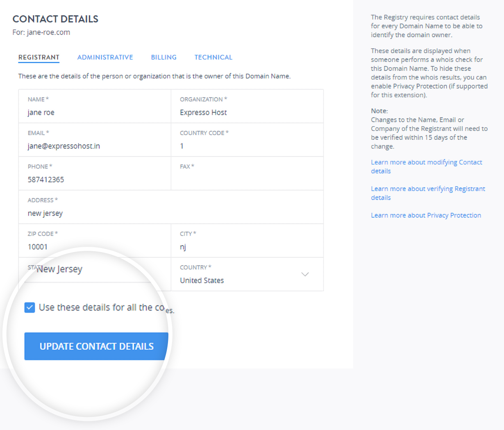The width and height of the screenshot is (504, 430).
Task: Uncheck Use these details for all contacts
Action: (30, 307)
